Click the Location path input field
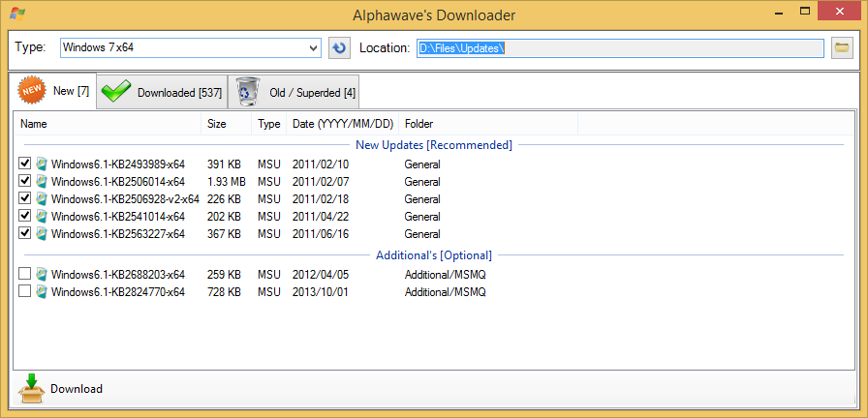868x418 pixels. point(620,48)
